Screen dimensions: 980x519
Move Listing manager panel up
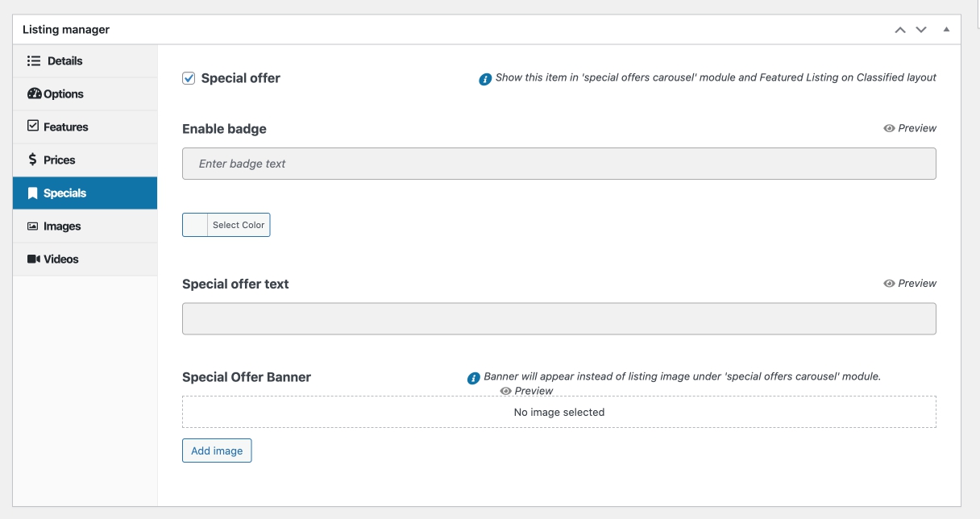point(900,30)
